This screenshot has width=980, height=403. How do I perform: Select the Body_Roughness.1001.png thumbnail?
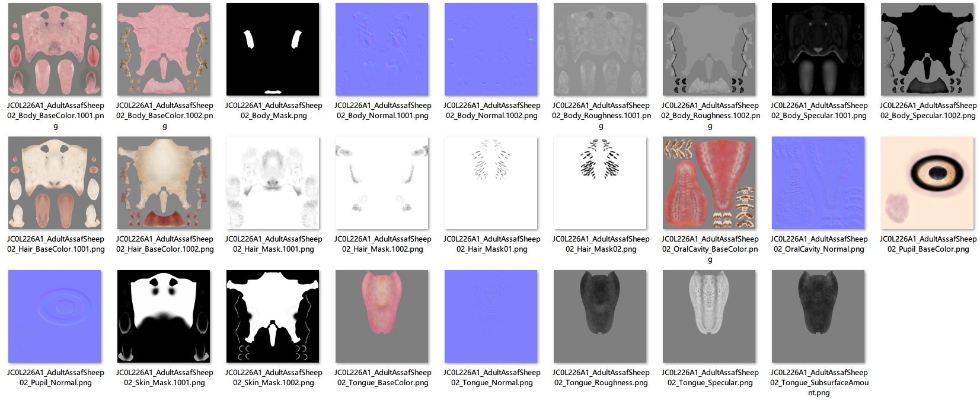click(x=600, y=49)
